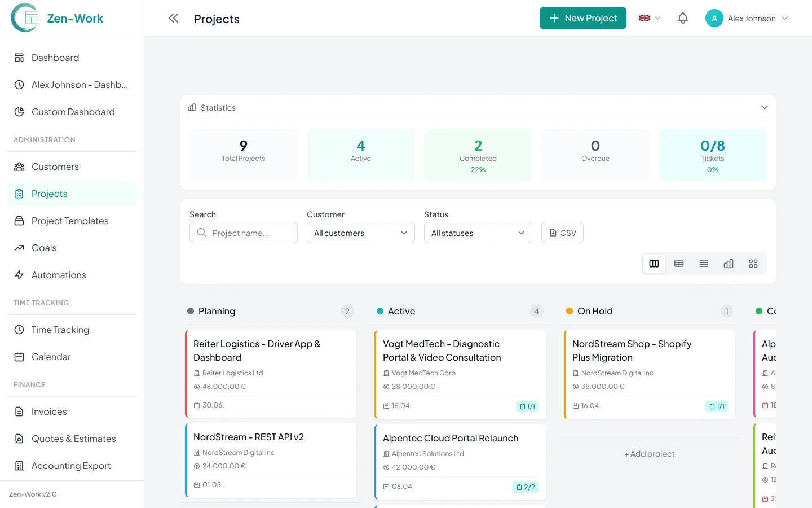Viewport: 812px width, 508px height.
Task: Select Automations in the sidebar
Action: (x=58, y=275)
